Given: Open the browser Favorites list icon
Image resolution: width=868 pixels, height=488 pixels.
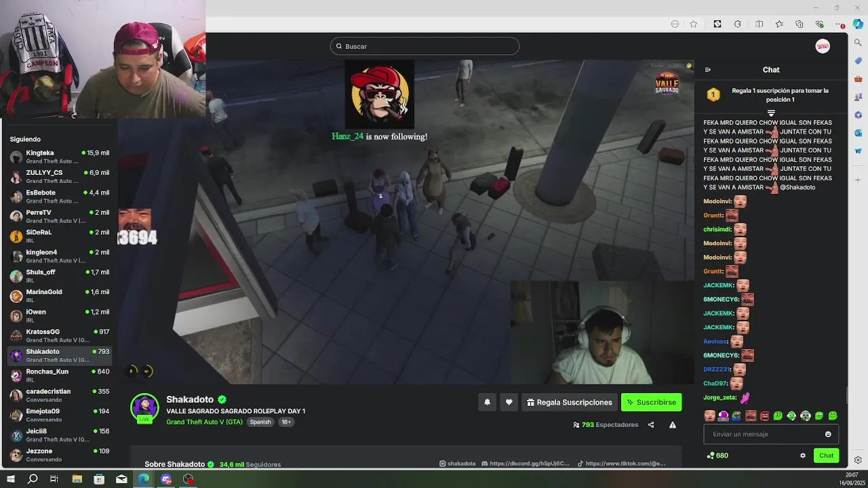Looking at the screenshot, I should (x=779, y=24).
